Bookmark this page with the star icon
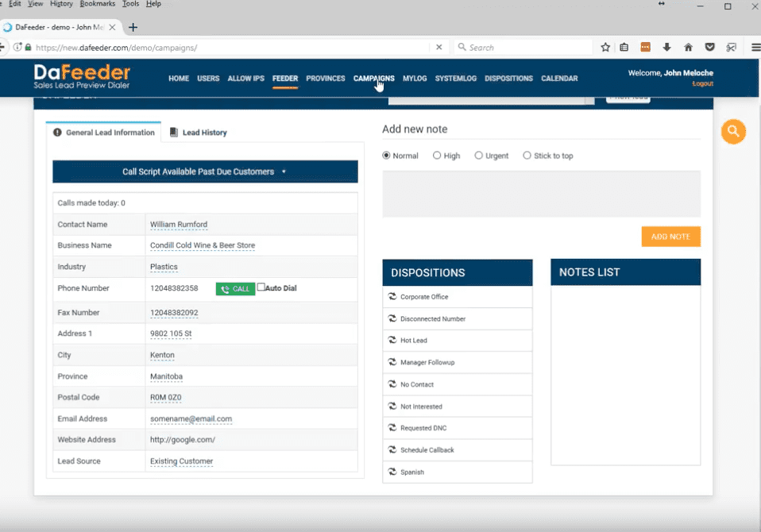 (x=605, y=48)
